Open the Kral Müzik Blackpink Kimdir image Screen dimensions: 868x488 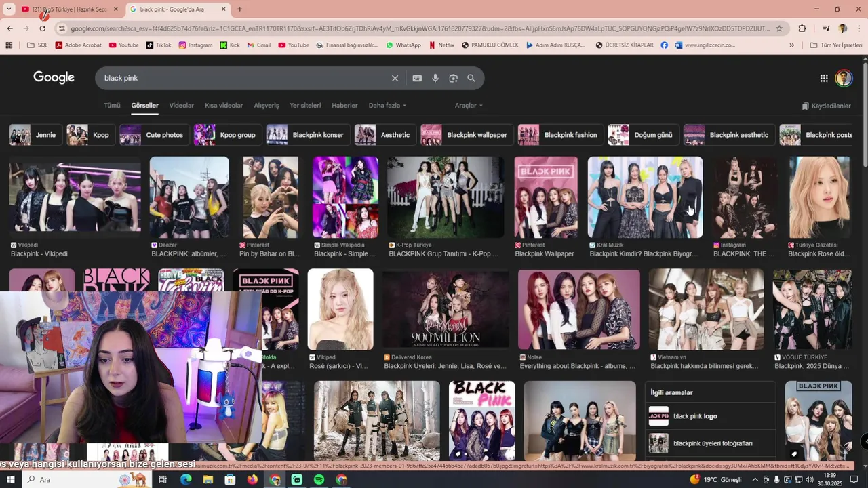[x=645, y=197]
